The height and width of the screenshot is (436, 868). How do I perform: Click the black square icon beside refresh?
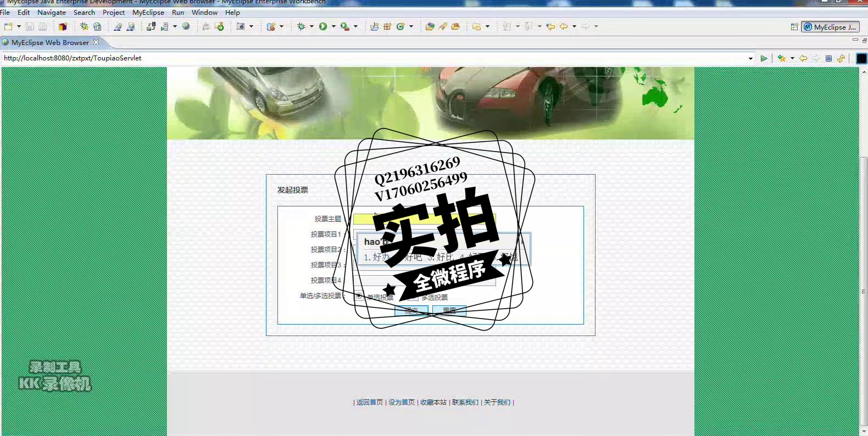(x=861, y=58)
